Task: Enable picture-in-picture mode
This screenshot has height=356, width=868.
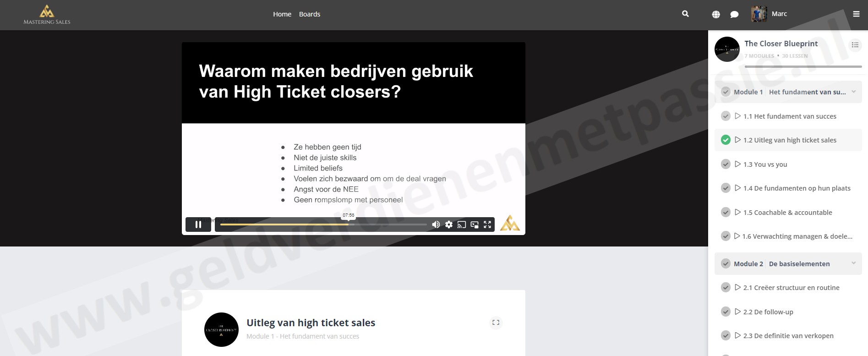Action: coord(475,225)
